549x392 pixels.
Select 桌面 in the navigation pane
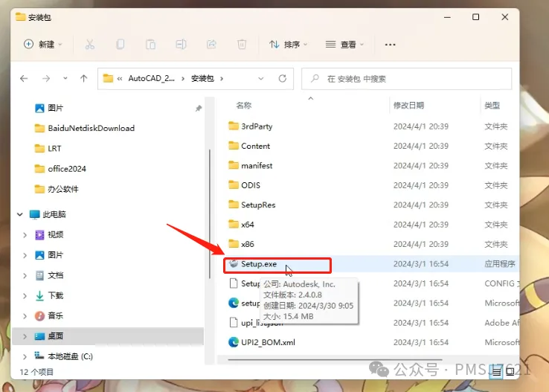point(55,336)
